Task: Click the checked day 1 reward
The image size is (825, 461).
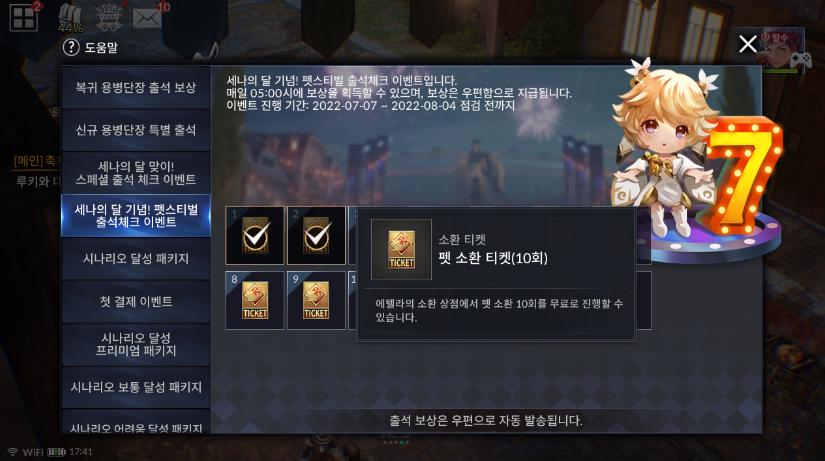Action: point(255,235)
